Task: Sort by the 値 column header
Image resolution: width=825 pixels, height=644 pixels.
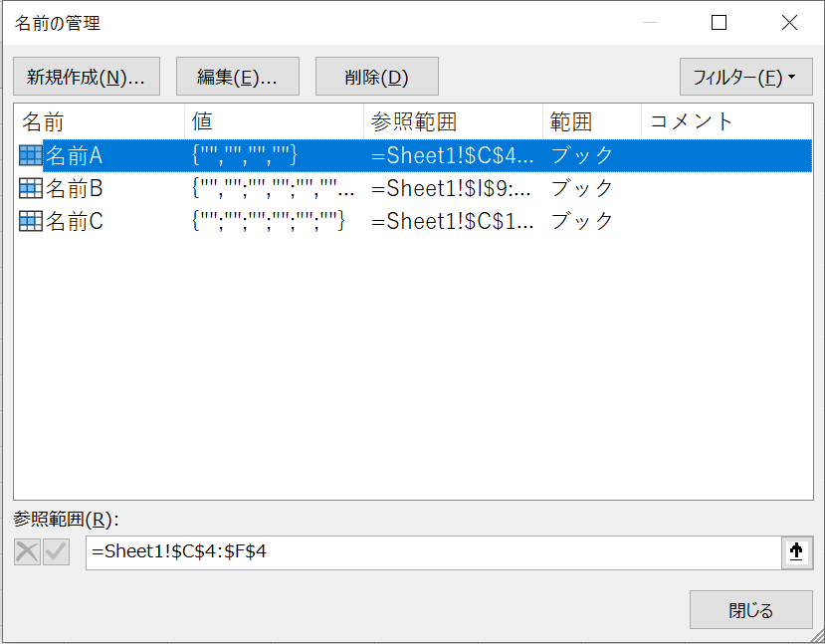Action: pos(274,121)
